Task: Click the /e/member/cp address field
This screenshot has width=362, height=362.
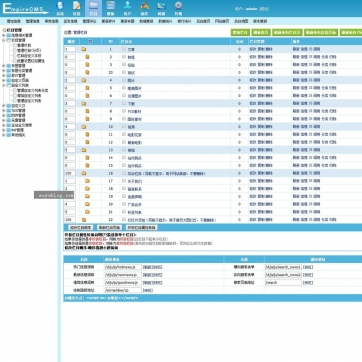Action: coord(123,290)
